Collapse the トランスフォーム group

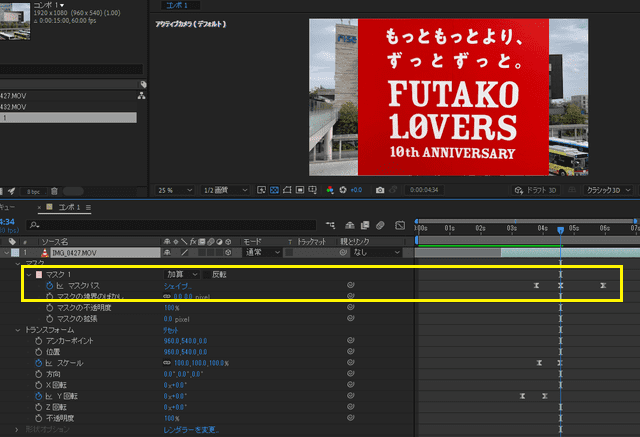coord(18,330)
